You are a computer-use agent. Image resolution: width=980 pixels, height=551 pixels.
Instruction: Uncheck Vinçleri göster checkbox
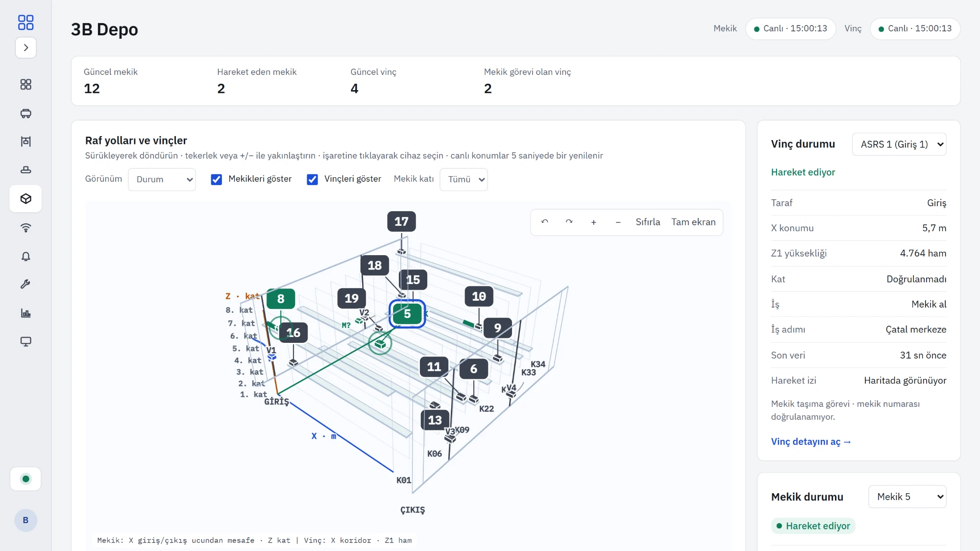[312, 179]
